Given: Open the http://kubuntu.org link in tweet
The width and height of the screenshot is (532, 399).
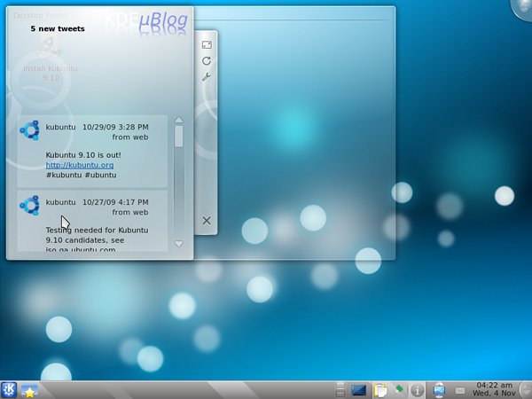Looking at the screenshot, I should pyautogui.click(x=80, y=165).
